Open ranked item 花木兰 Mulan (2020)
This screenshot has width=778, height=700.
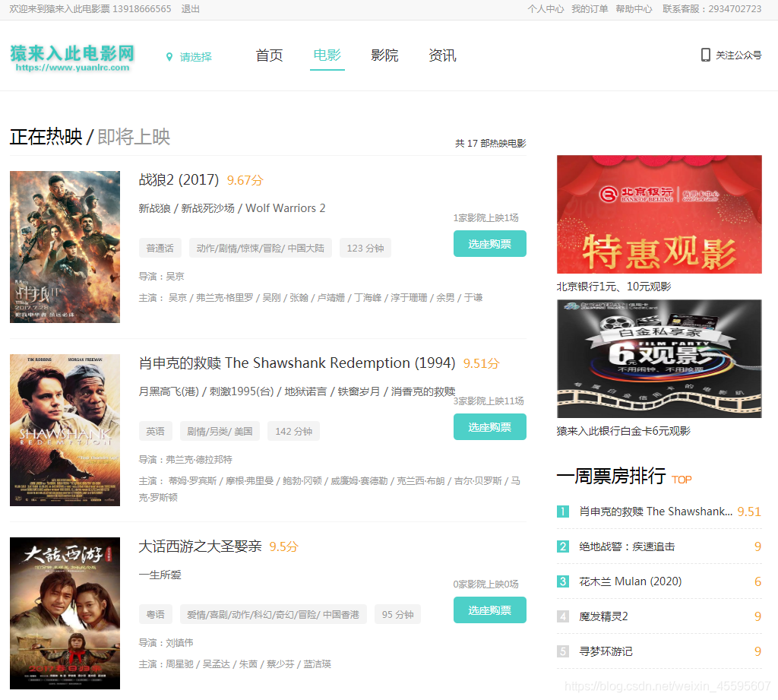click(x=630, y=581)
